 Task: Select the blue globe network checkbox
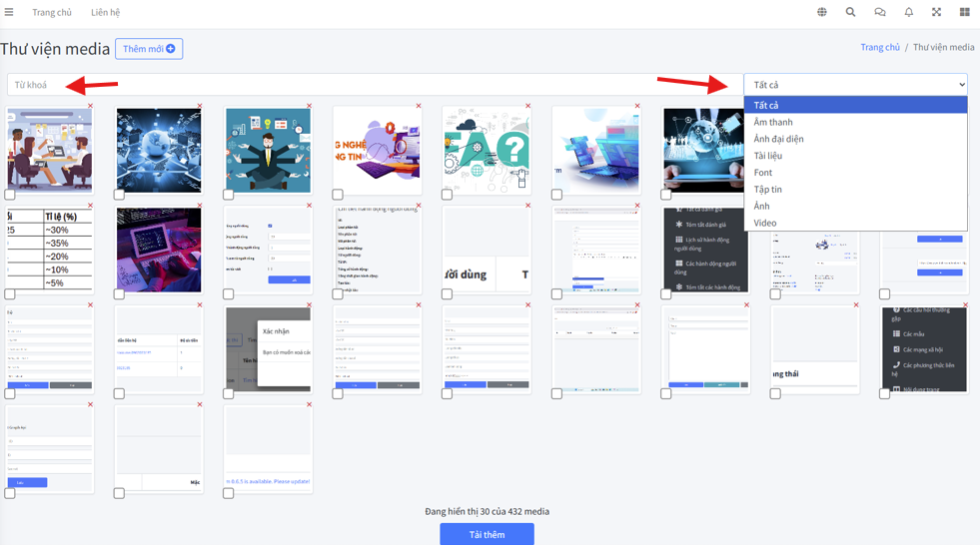119,195
